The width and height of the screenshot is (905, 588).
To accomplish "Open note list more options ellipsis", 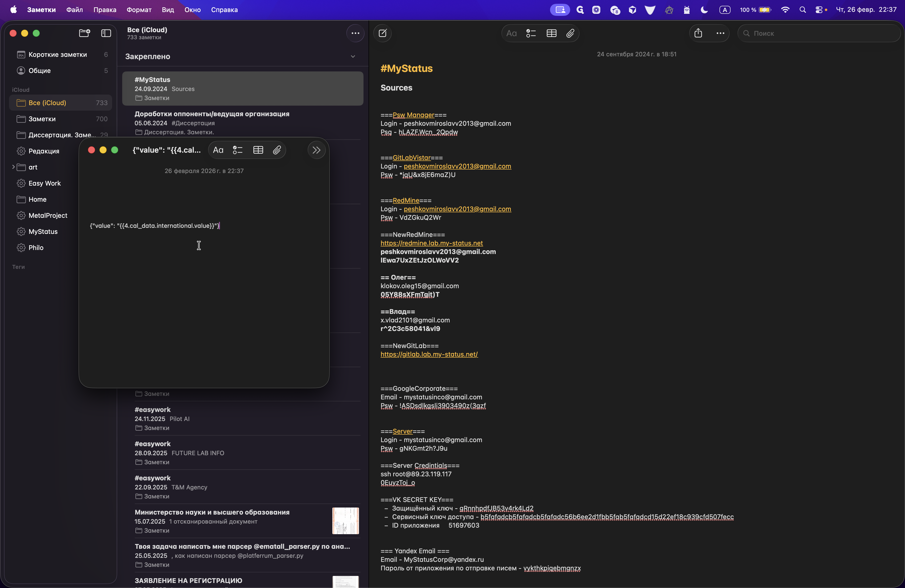I will click(355, 33).
